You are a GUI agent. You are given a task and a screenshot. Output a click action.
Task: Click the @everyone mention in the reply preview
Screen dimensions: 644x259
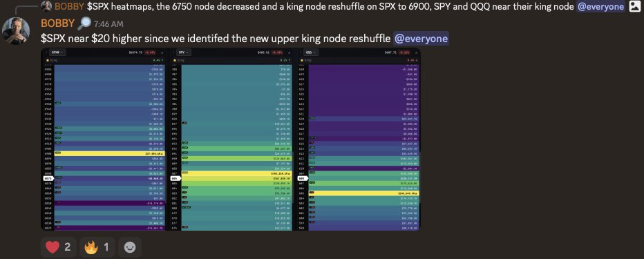601,6
